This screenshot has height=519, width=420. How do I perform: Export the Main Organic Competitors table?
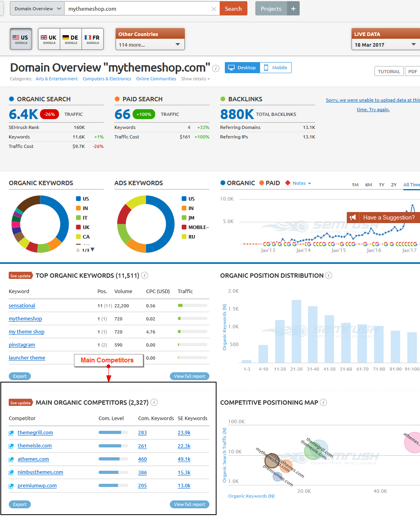(20, 504)
